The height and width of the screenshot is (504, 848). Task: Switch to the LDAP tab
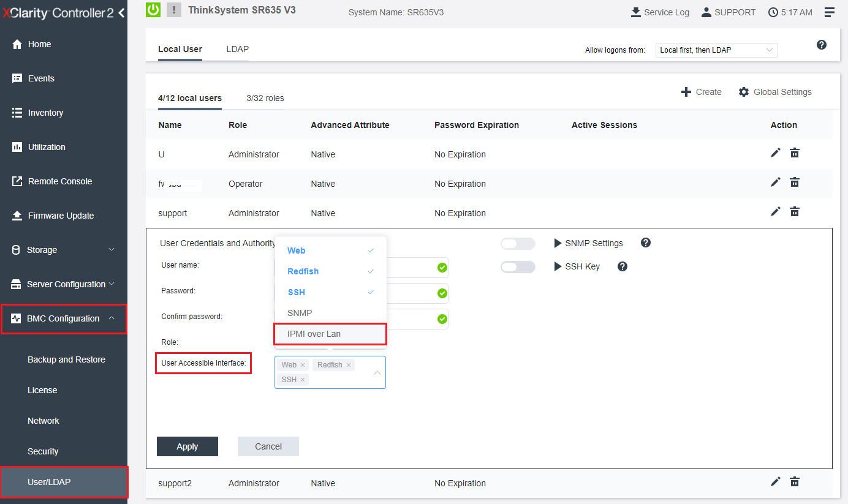237,49
